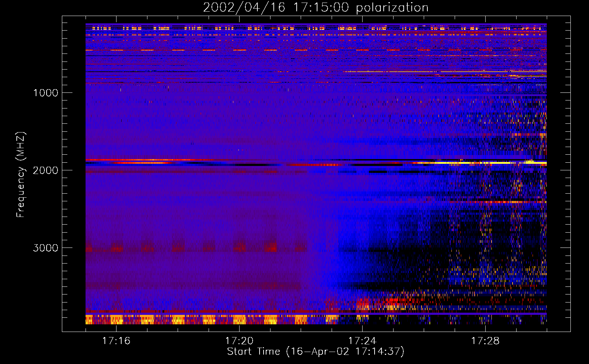Viewport: 589px width, 364px height.
Task: Click the 3000 frequency tick label
Action: click(x=46, y=248)
